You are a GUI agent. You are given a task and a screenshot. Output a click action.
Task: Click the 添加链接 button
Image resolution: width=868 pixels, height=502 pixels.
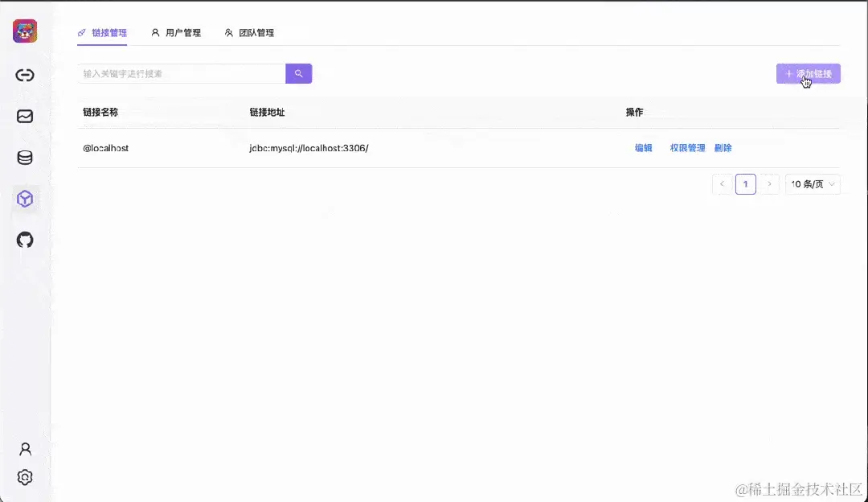click(x=808, y=73)
